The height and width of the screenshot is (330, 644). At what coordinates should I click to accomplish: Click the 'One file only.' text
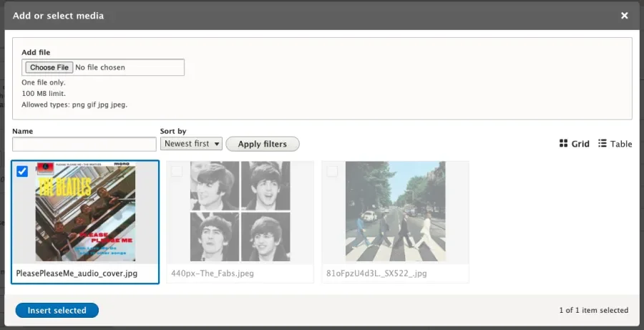point(44,82)
